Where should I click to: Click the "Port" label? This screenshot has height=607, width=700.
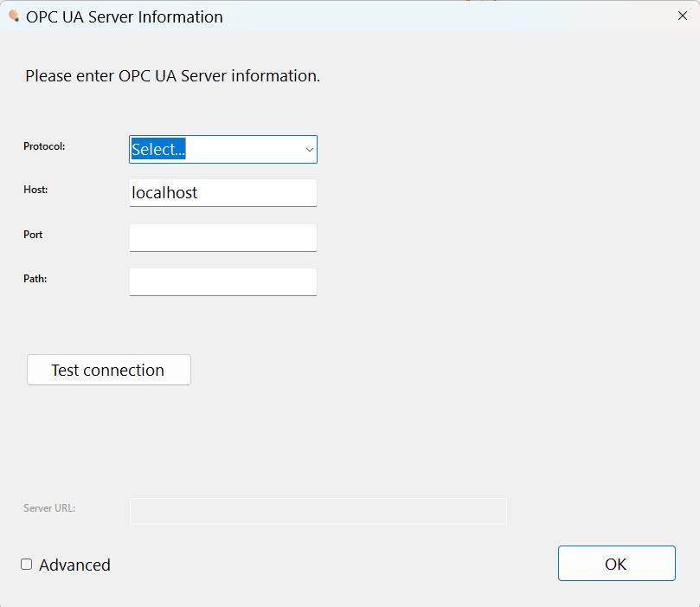pos(33,235)
